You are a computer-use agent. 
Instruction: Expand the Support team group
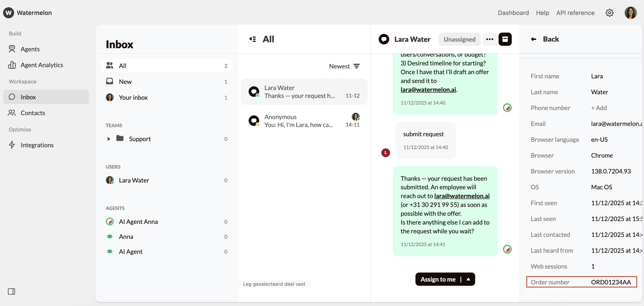coord(109,139)
